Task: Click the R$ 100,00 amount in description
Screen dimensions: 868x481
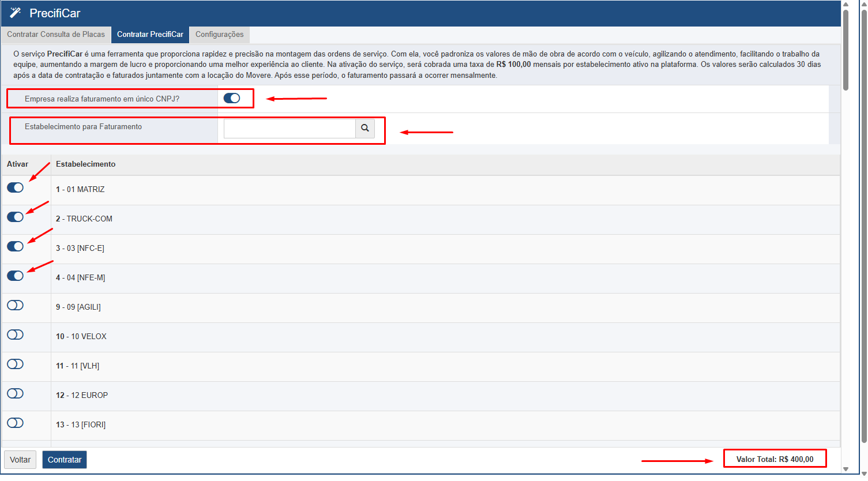Action: click(513, 65)
